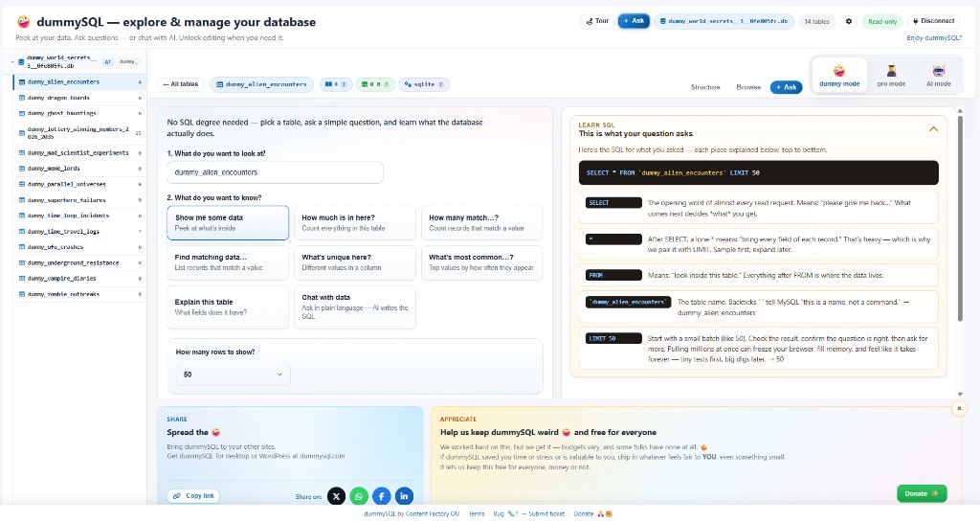Click the columns count badge showing 4
Image resolution: width=980 pixels, height=522 pixels.
point(336,84)
